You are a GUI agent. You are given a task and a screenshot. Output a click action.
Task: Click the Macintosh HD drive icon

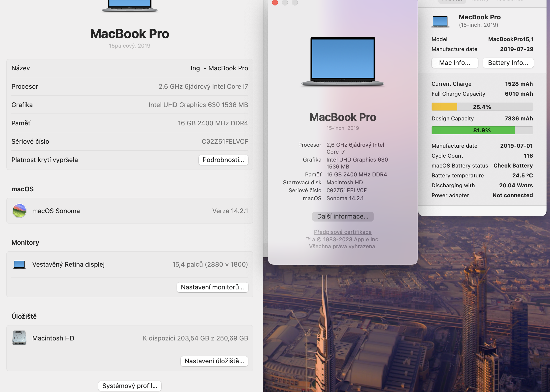click(x=19, y=338)
